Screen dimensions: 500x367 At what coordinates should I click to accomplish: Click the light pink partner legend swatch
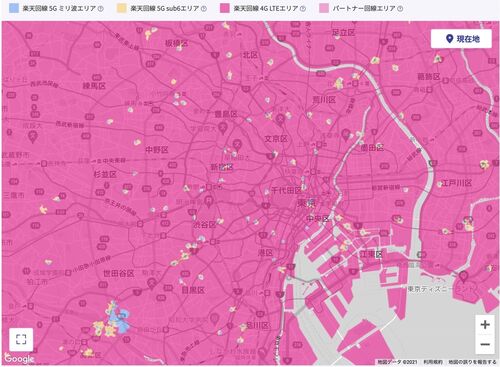[x=324, y=8]
